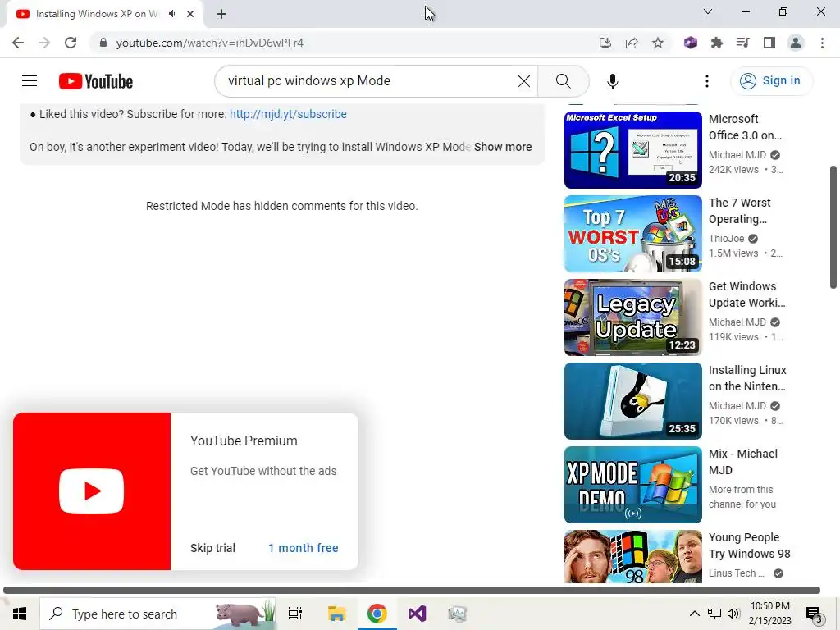Image resolution: width=840 pixels, height=630 pixels.
Task: Start voice search with the microphone
Action: 613,81
